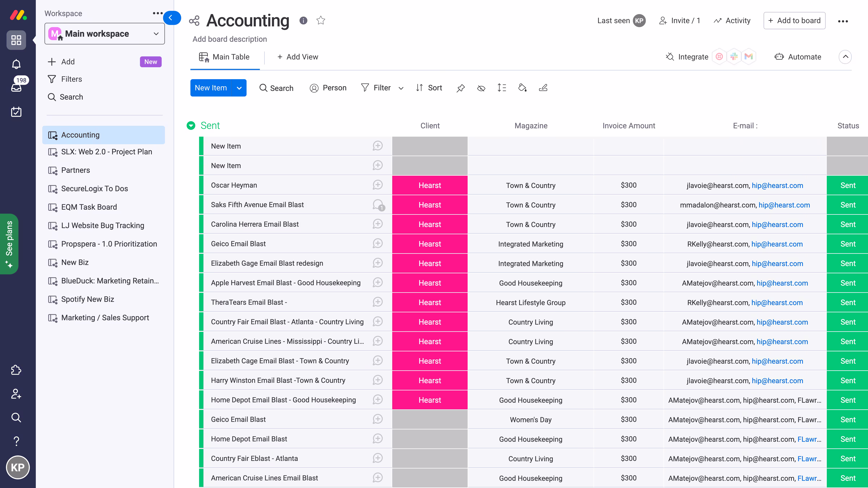
Task: Star the Accounting board as favorite
Action: tap(320, 21)
